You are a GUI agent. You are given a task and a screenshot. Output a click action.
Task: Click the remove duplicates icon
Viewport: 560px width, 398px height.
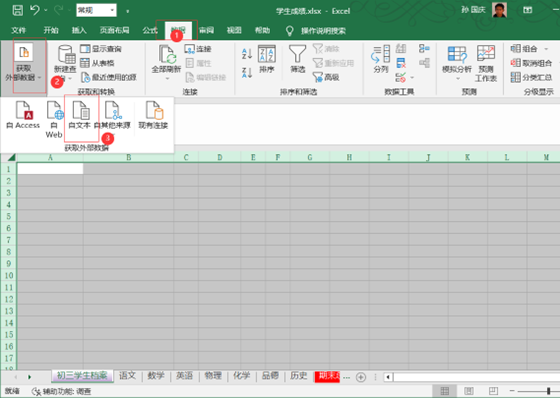coord(401,63)
